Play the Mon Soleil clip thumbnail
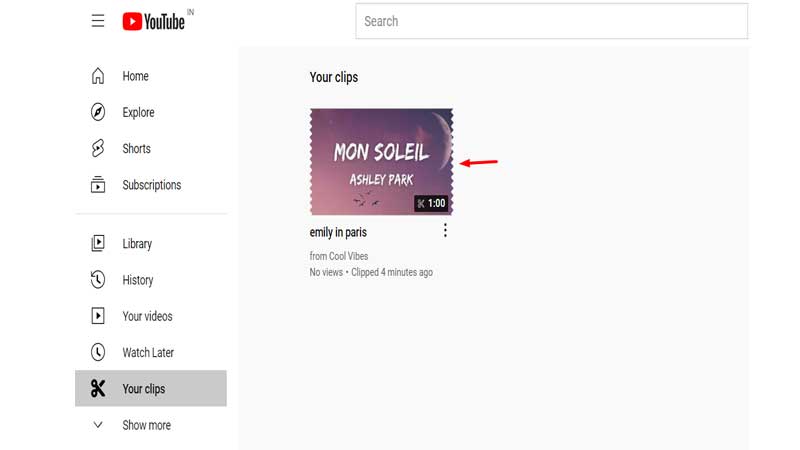Screen dimensions: 800x450 (x=381, y=162)
